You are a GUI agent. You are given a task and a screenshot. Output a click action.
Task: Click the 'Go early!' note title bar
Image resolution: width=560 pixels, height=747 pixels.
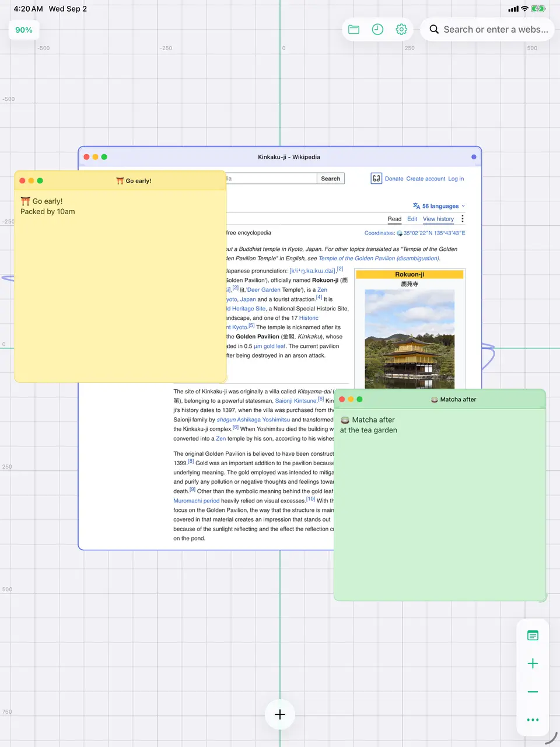click(x=120, y=181)
